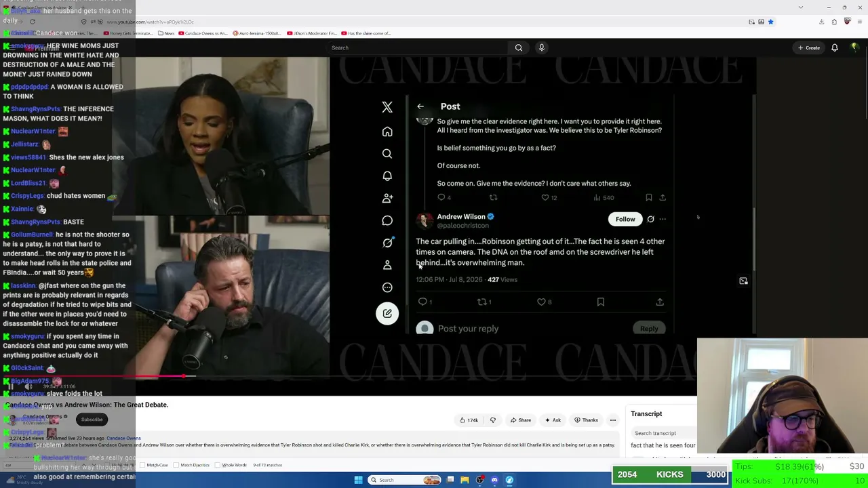The width and height of the screenshot is (868, 488).
Task: Repost the upper post
Action: 493,197
